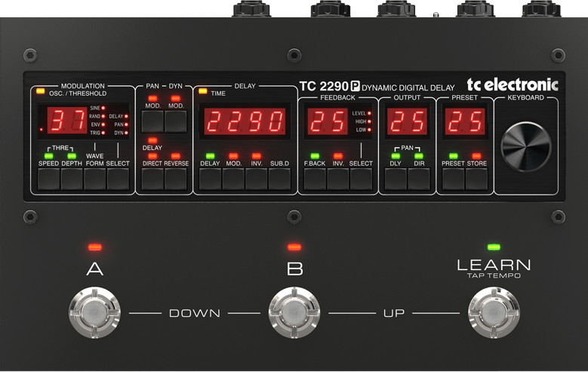Screen dimensions: 588x372
Task: Click the DYNAMIC DIGITAL DELAY text
Action: [408, 88]
